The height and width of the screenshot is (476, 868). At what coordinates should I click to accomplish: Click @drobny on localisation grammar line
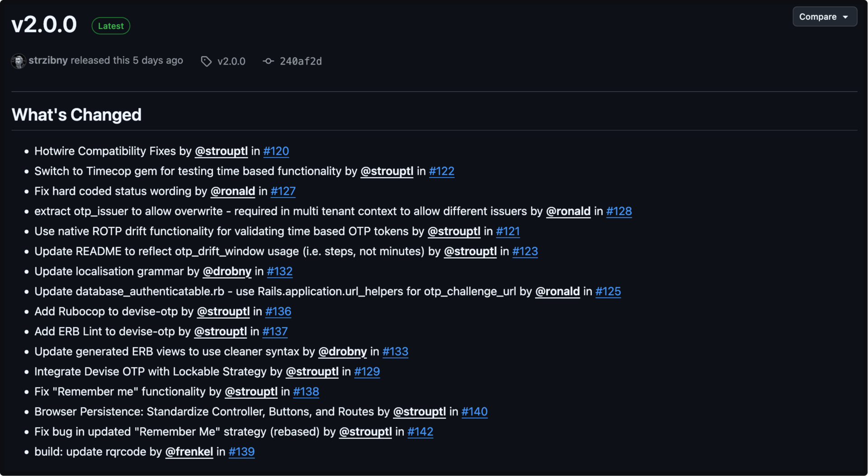coord(227,271)
